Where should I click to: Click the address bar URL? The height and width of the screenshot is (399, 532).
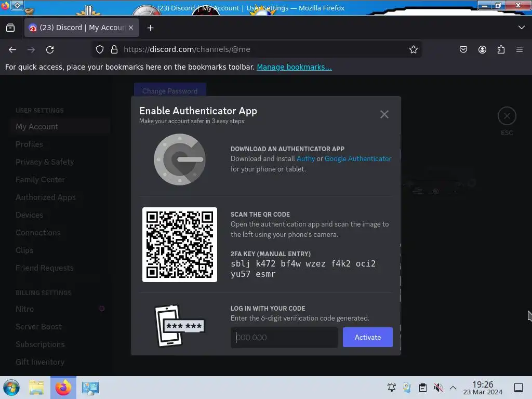187,49
